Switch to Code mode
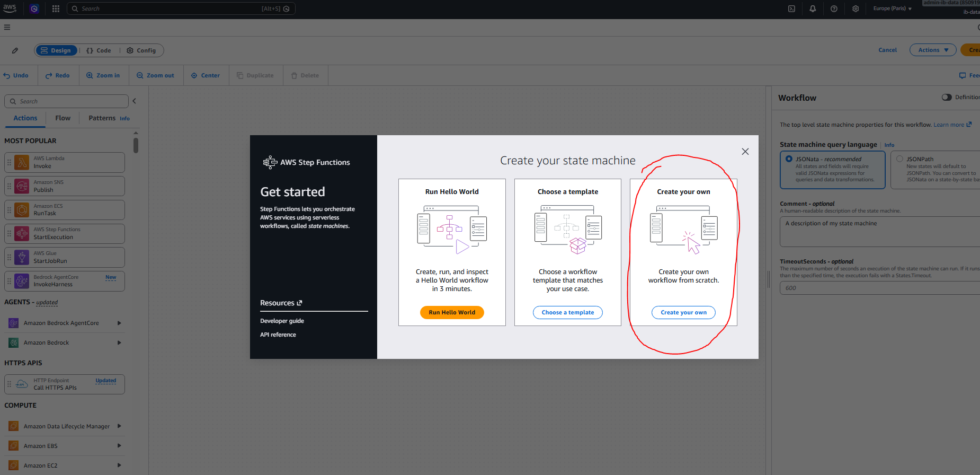This screenshot has height=475, width=980. tap(99, 50)
